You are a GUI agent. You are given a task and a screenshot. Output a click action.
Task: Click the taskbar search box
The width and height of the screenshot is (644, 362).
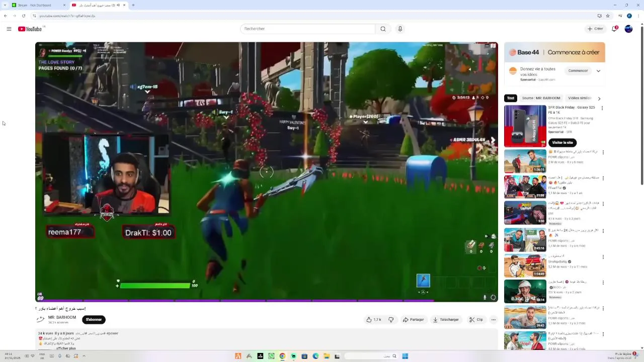coord(371,356)
